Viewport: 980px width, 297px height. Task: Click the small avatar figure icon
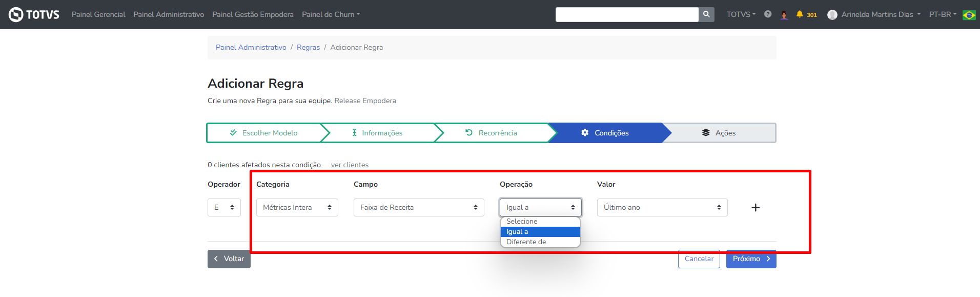point(784,15)
